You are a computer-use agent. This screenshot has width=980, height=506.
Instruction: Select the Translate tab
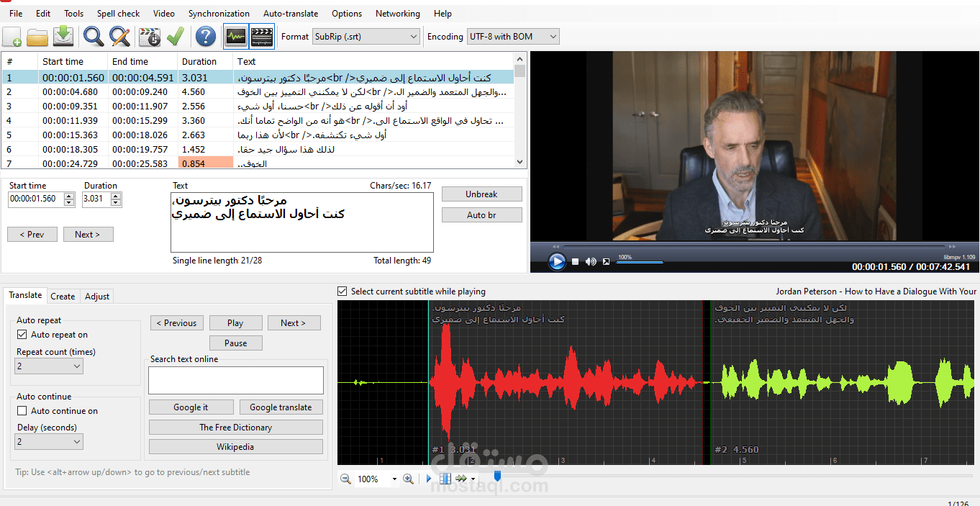point(25,295)
